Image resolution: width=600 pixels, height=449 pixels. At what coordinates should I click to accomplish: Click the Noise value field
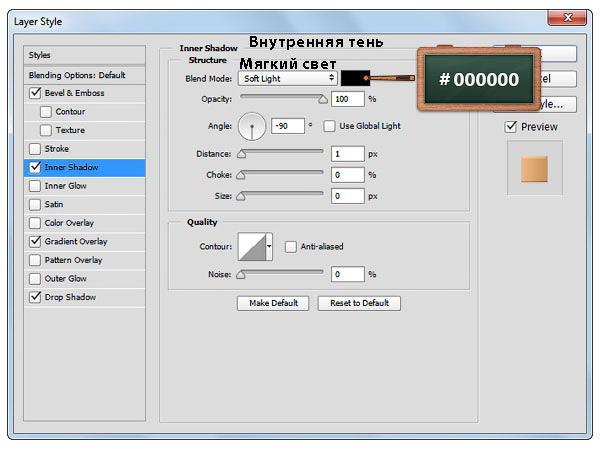348,274
